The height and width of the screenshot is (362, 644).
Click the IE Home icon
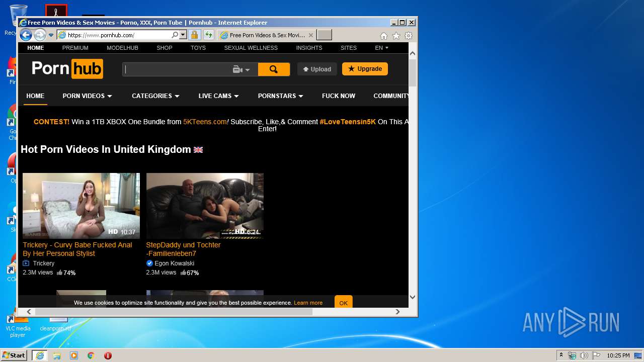click(383, 36)
